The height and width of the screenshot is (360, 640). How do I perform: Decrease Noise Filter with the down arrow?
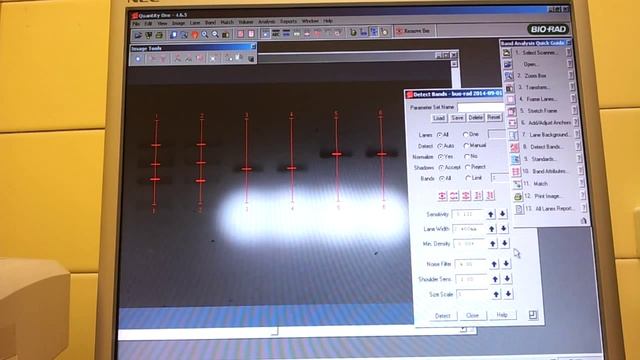(x=506, y=264)
